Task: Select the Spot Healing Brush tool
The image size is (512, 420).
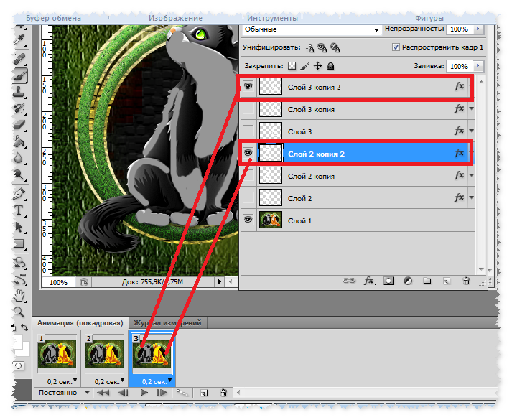Action: [x=19, y=59]
